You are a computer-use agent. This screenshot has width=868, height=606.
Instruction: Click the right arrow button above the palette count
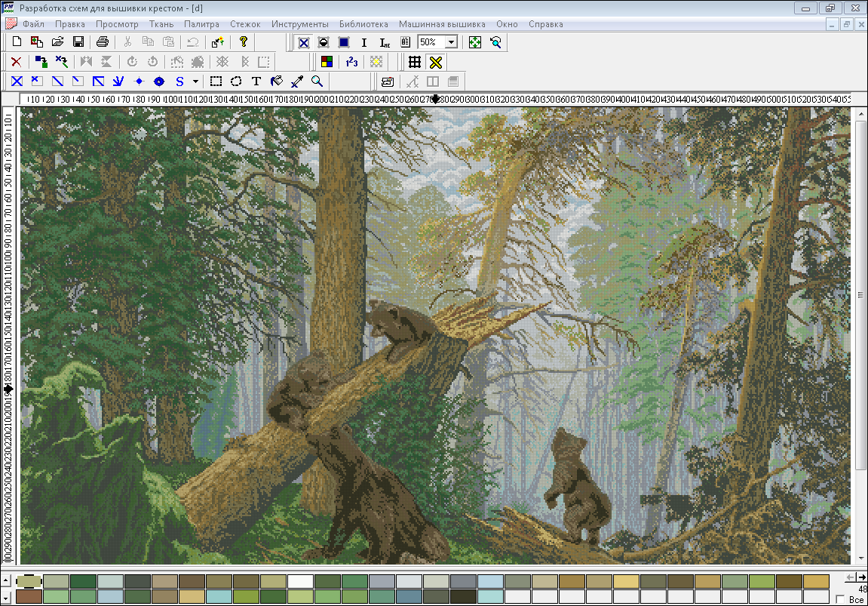[860, 577]
